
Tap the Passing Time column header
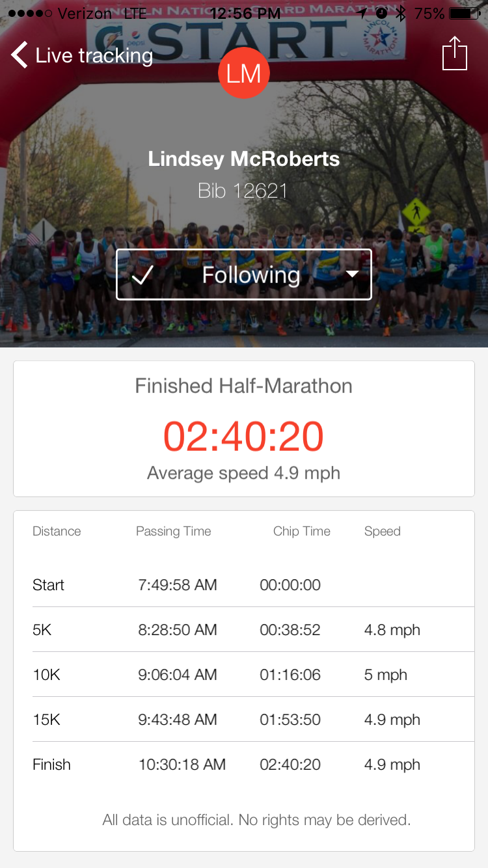173,532
